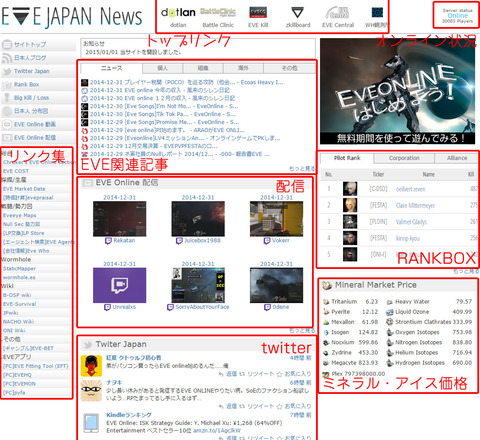Viewport: 480px width, 440px height.
Task: Click the Twitter Japan bird icon in sidebar
Action: point(7,71)
